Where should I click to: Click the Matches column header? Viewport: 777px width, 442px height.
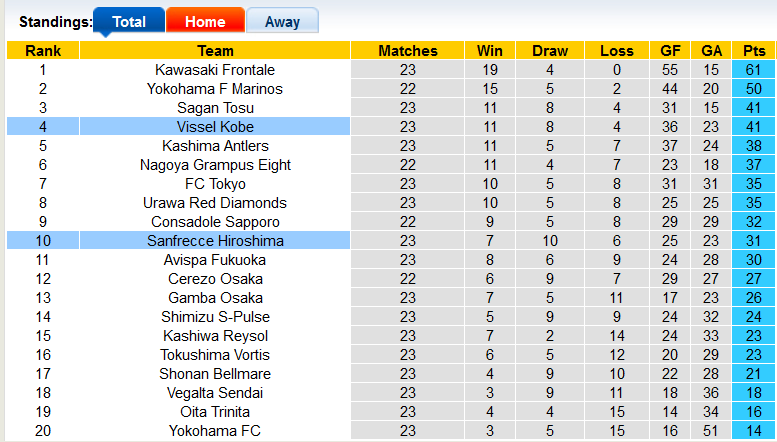tap(407, 51)
